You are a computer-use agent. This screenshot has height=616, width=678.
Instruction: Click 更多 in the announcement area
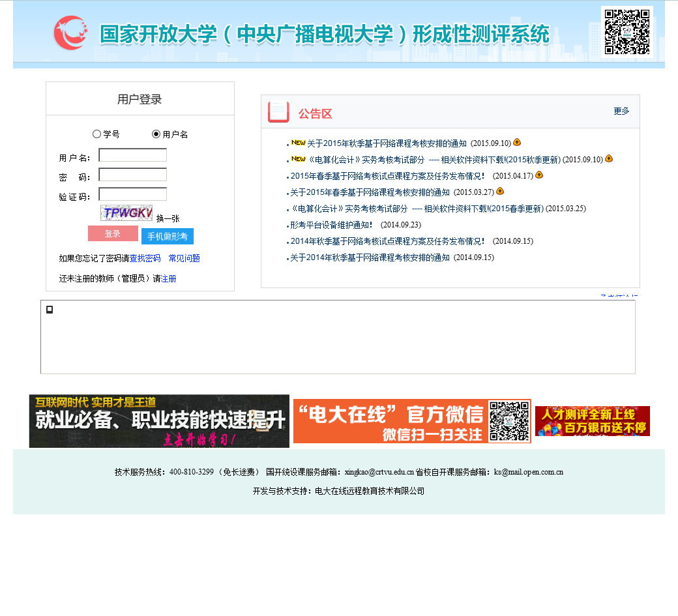coord(621,111)
